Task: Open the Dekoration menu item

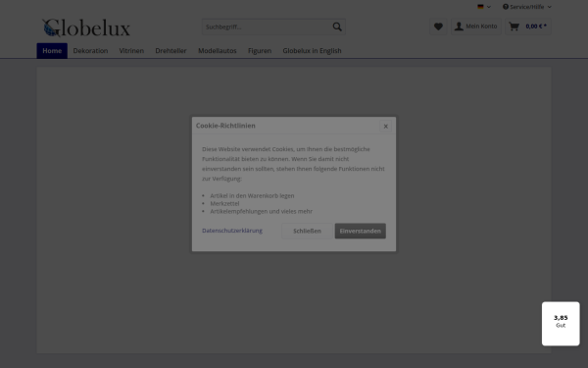Action: pos(90,51)
